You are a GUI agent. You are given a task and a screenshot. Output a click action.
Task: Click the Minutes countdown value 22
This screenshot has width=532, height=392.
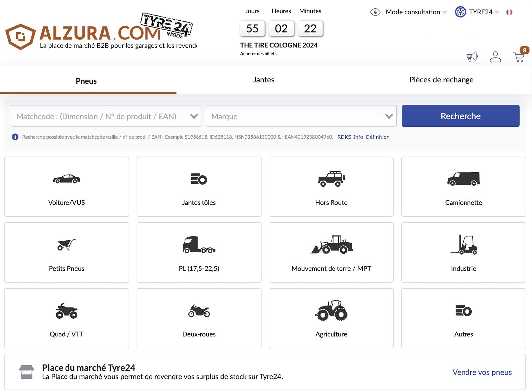tap(310, 28)
